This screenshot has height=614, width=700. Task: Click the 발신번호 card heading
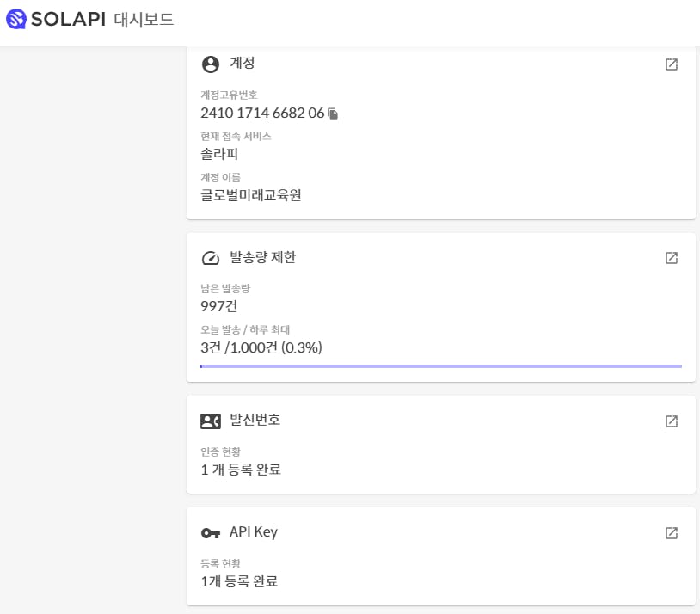(255, 420)
